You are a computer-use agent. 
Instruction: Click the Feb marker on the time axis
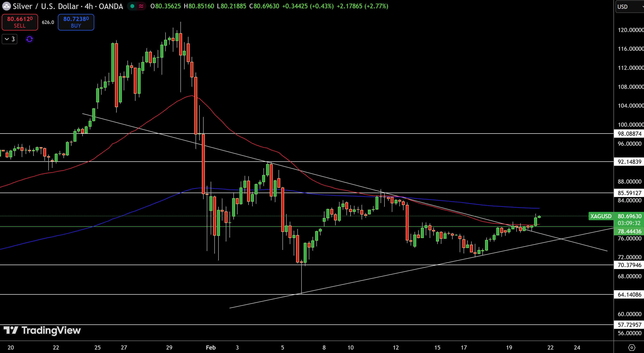[210, 347]
